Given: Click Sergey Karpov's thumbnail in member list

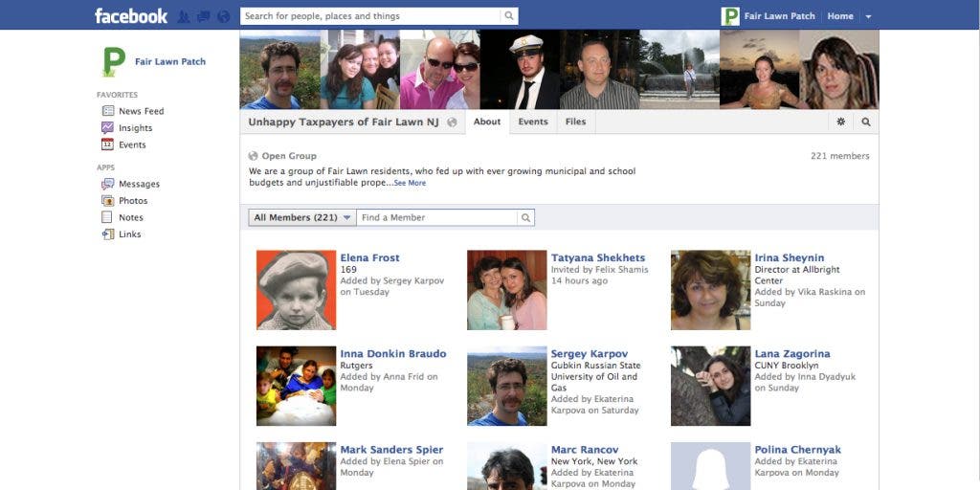Looking at the screenshot, I should click(x=507, y=387).
